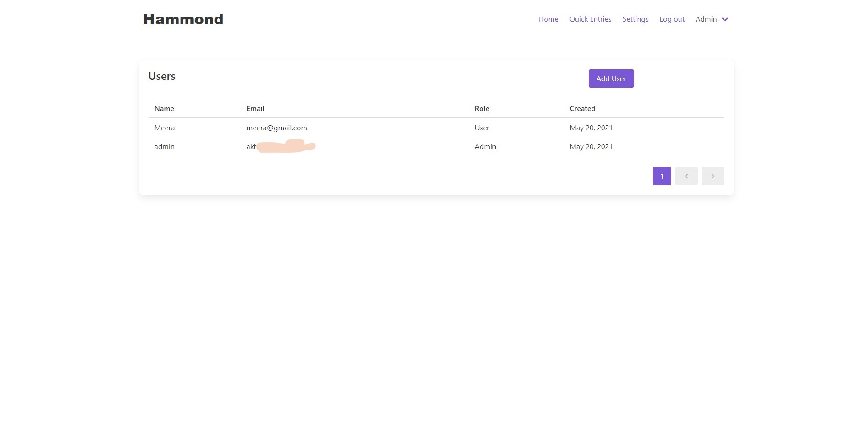Select page 1 in pagination
The width and height of the screenshot is (868, 428).
tap(662, 176)
